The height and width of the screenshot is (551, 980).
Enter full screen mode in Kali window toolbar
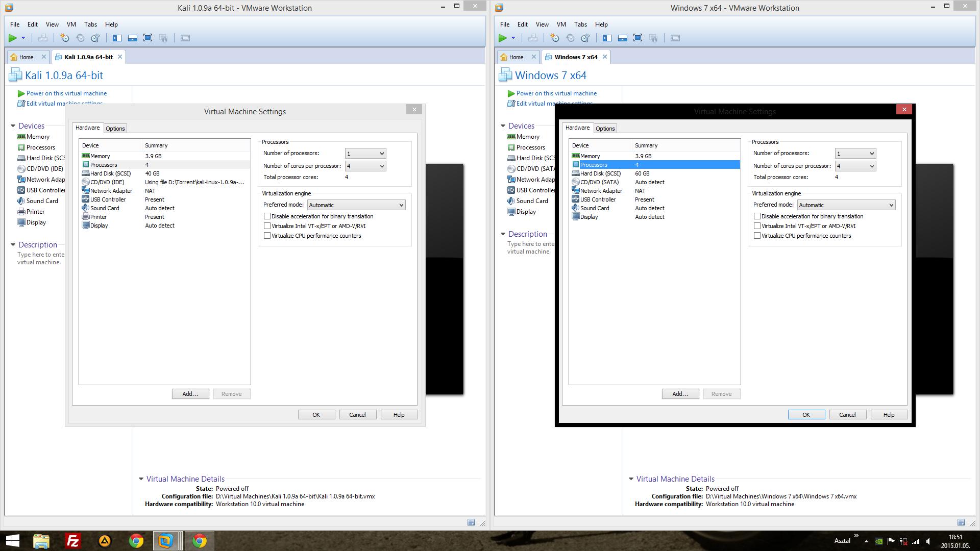click(148, 38)
